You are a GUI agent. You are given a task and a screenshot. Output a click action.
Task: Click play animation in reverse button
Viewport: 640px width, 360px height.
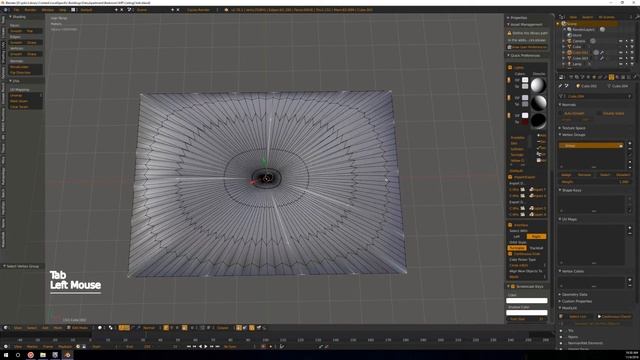coord(200,347)
